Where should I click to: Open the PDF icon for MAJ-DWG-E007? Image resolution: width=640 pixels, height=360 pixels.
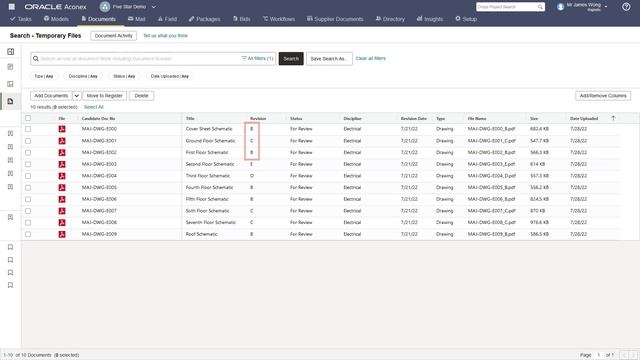click(62, 211)
